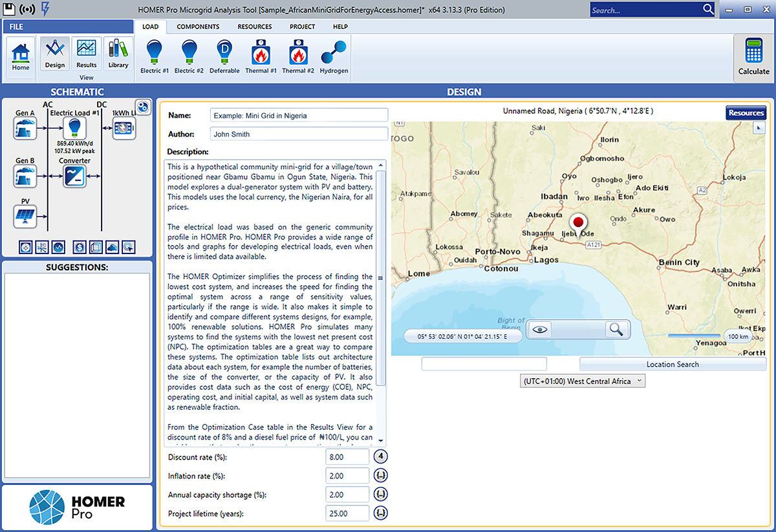776x532 pixels.
Task: Open the PV solar panel component
Action: pos(25,218)
